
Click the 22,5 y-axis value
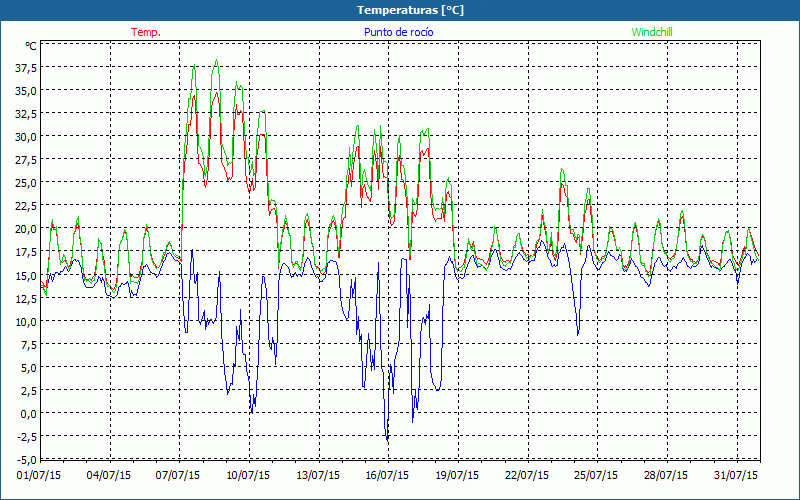(26, 206)
